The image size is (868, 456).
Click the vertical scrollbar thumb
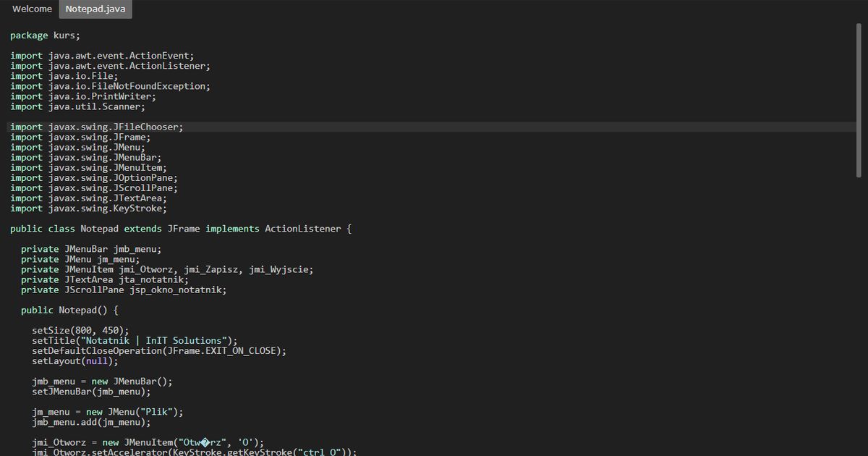(x=859, y=99)
